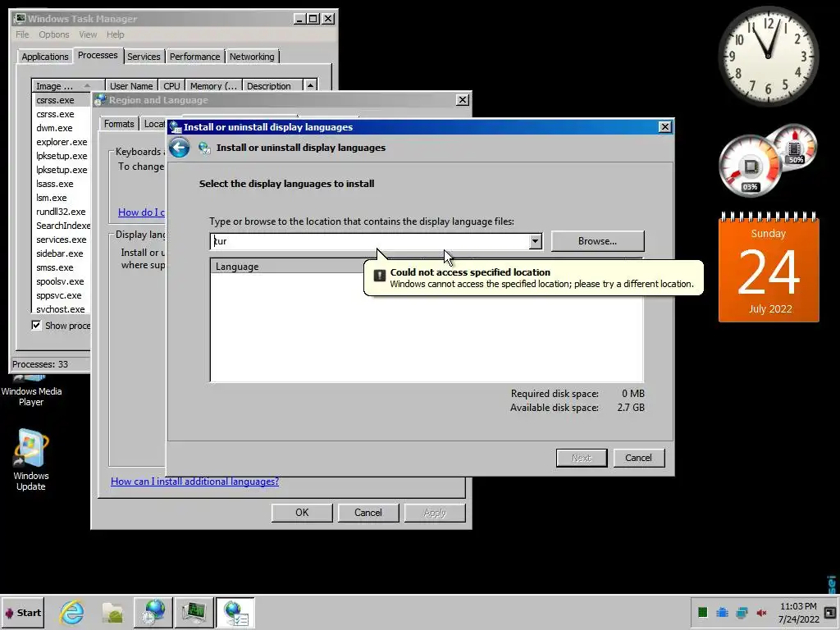Select explorer.exe in process list
840x630 pixels.
click(x=62, y=142)
